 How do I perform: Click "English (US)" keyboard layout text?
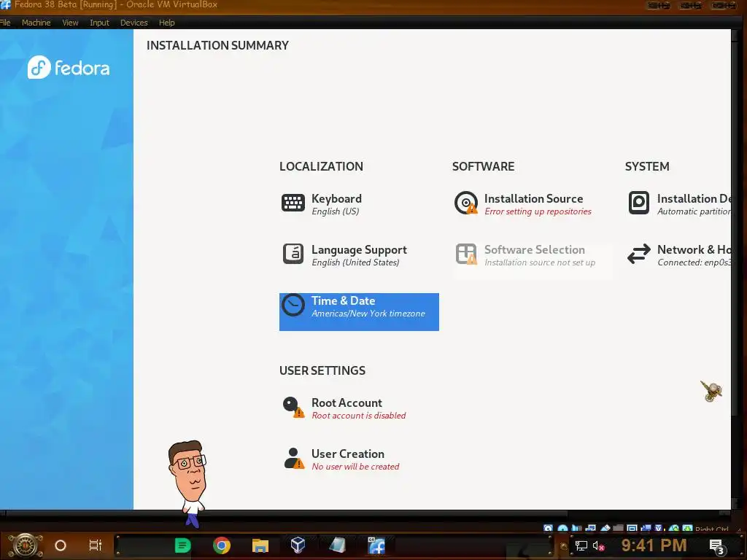coord(336,211)
